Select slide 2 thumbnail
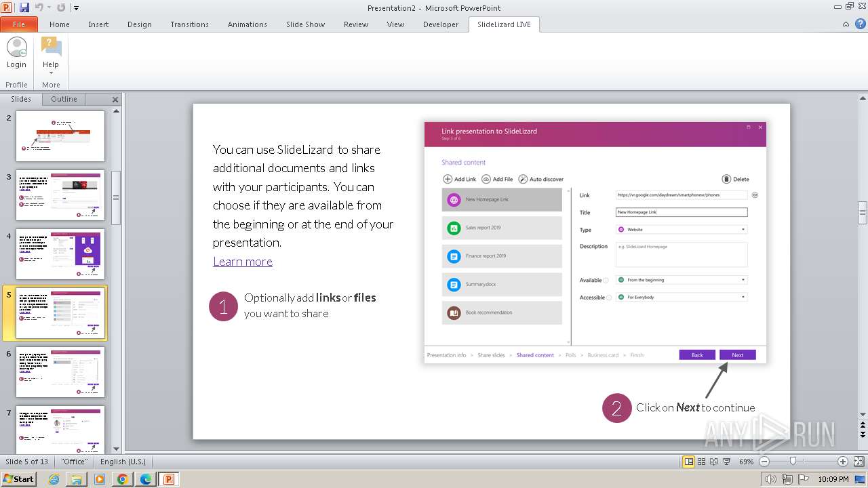Screen dimensions: 868x488 tap(60, 136)
